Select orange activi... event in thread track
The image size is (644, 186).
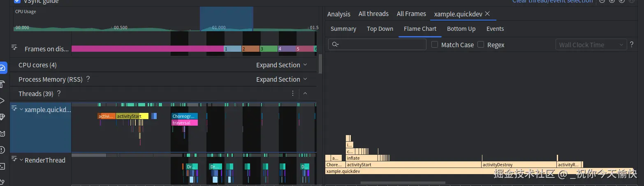point(107,116)
